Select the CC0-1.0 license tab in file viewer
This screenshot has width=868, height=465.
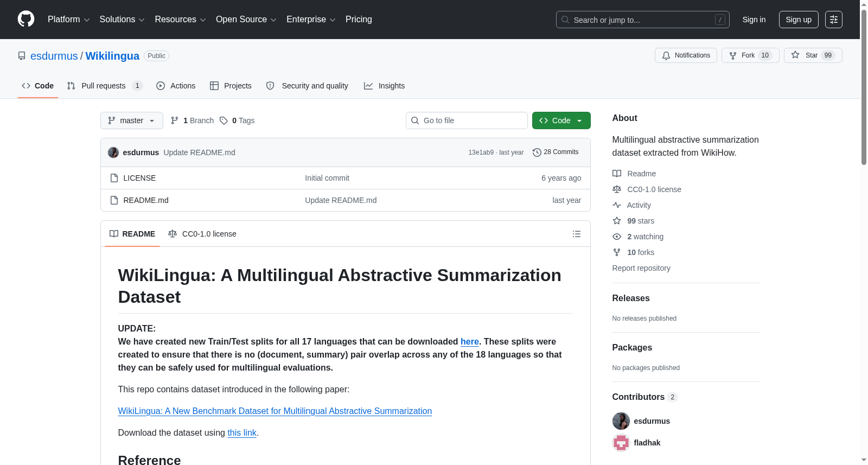pos(202,234)
